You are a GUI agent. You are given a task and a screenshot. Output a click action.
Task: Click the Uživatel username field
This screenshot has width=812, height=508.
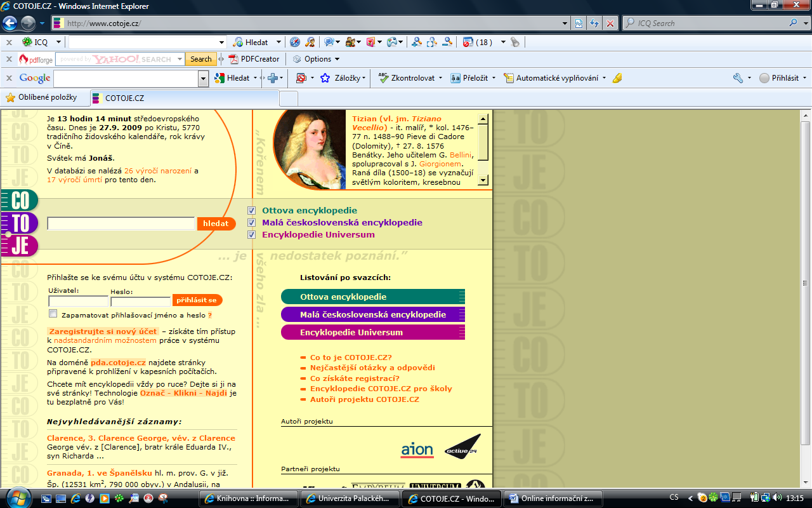(78, 301)
